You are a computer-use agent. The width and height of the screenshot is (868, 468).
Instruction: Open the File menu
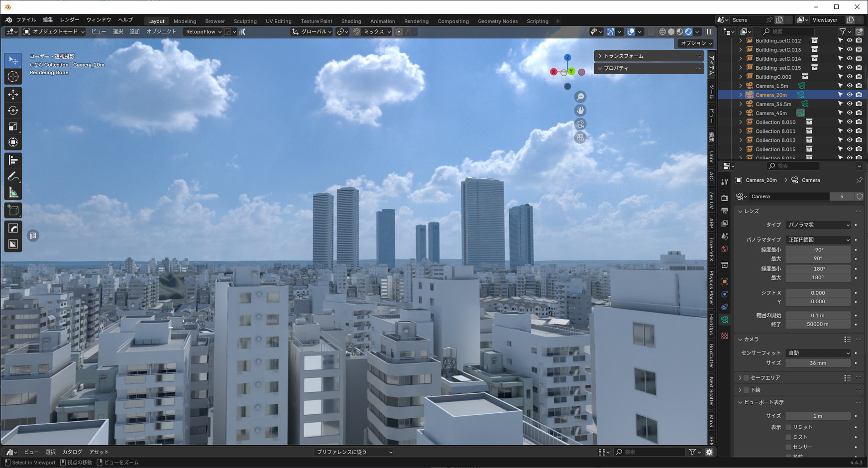click(x=26, y=20)
